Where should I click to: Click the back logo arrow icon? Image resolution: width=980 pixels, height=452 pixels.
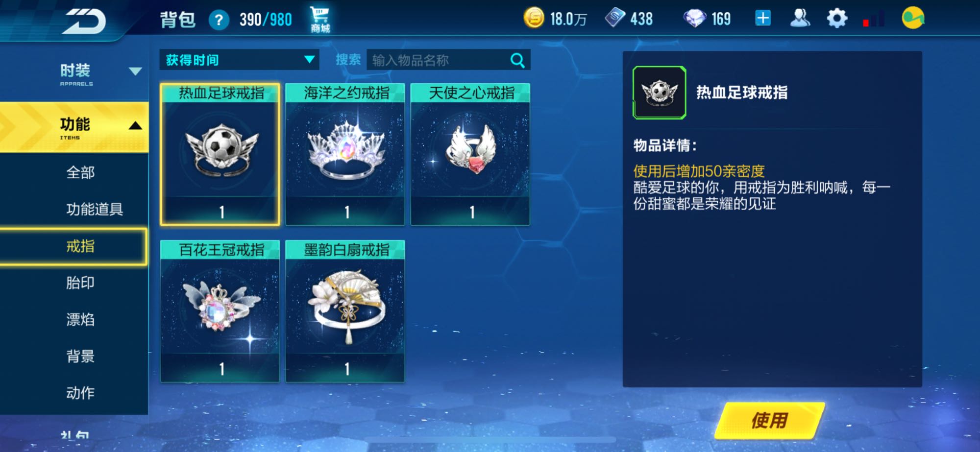click(x=83, y=21)
